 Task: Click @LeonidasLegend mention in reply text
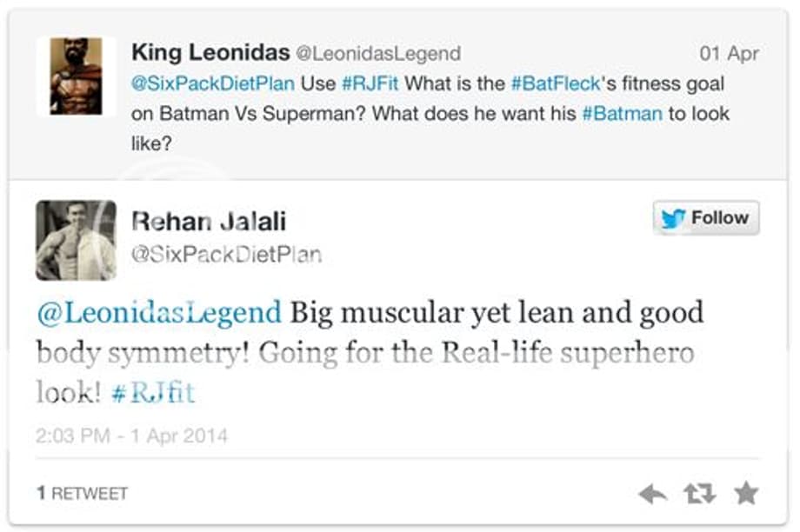[159, 312]
